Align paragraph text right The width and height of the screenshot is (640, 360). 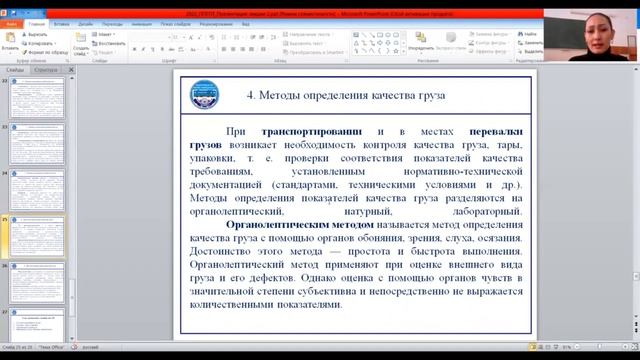tap(242, 49)
